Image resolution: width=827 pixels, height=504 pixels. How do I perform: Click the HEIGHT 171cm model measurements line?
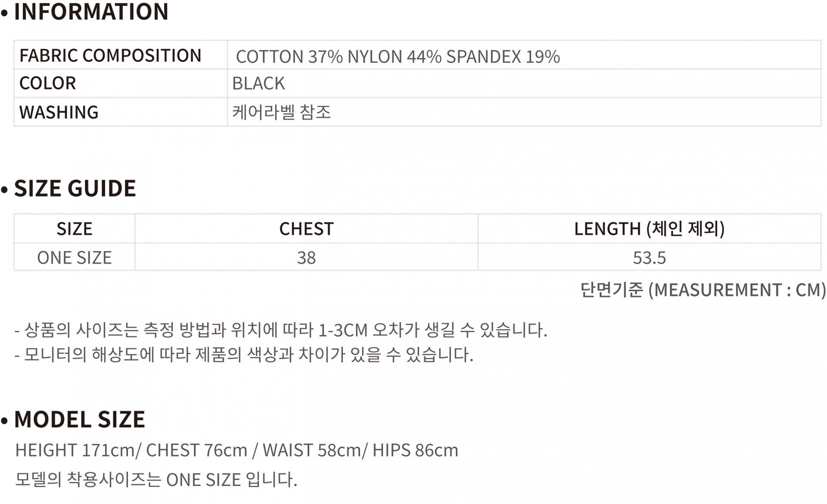pyautogui.click(x=236, y=450)
